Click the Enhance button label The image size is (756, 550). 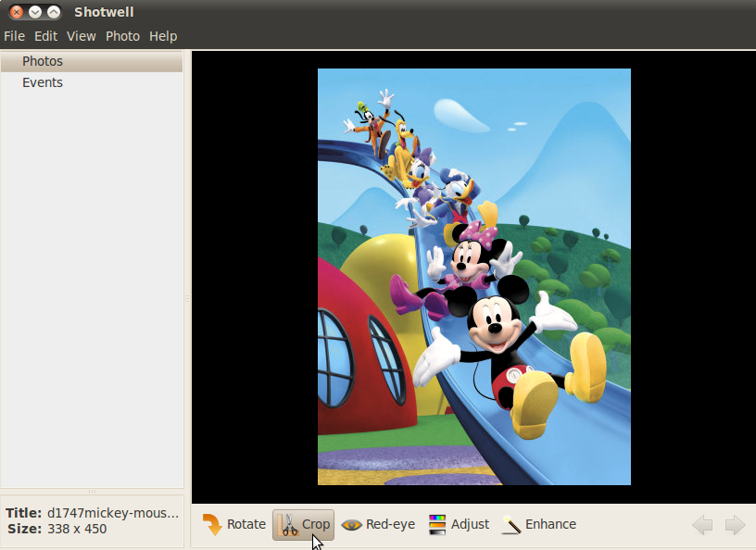pos(550,524)
